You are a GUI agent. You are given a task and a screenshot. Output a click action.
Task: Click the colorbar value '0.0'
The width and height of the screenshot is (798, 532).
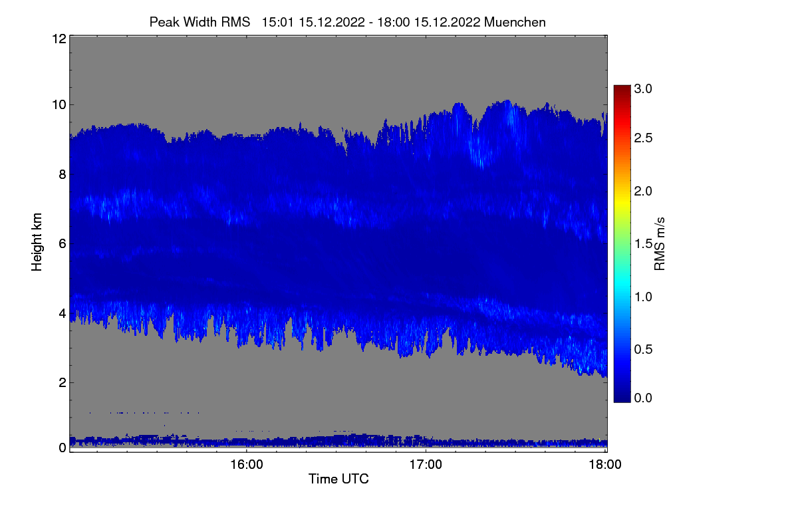pyautogui.click(x=643, y=398)
